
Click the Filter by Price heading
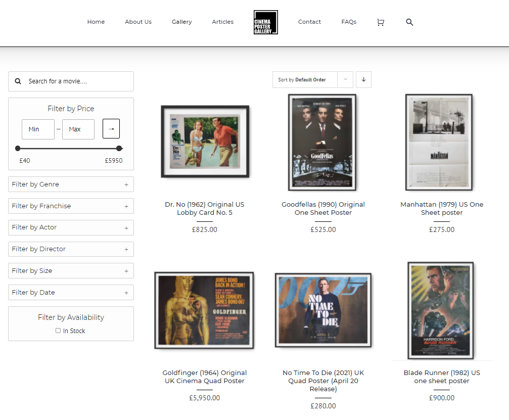pyautogui.click(x=71, y=109)
